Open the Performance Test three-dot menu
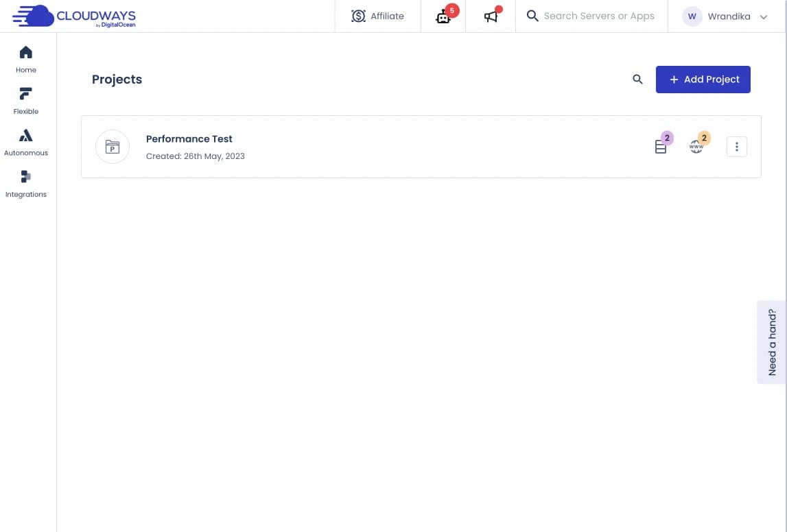 pyautogui.click(x=736, y=147)
